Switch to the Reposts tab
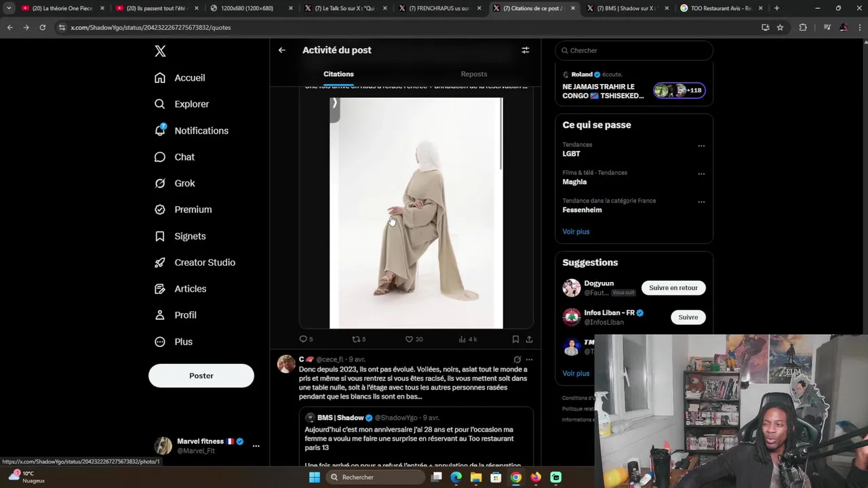Image resolution: width=868 pixels, height=488 pixels. coord(474,74)
